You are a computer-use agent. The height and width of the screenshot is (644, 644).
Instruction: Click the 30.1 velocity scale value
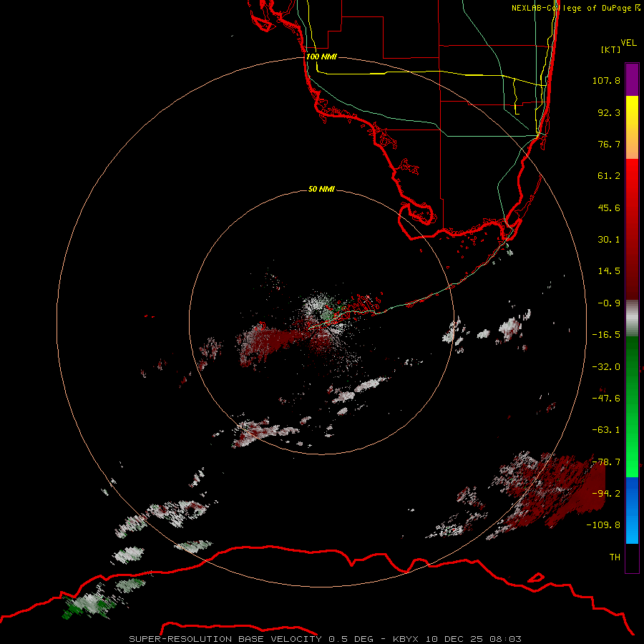coord(609,240)
